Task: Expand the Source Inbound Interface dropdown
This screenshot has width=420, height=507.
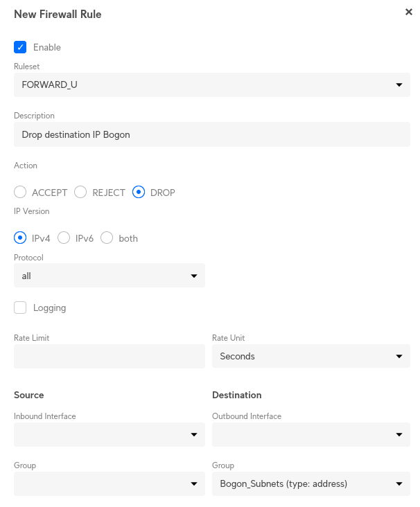Action: 109,434
